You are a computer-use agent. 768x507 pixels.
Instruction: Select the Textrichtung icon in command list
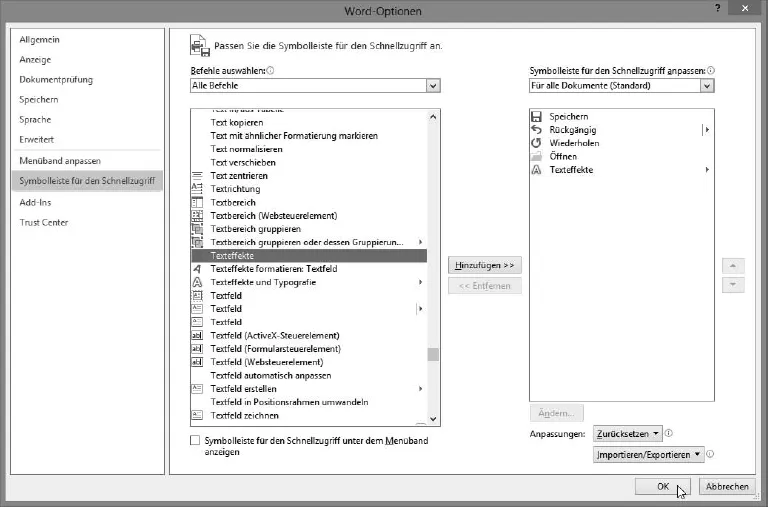(x=197, y=189)
